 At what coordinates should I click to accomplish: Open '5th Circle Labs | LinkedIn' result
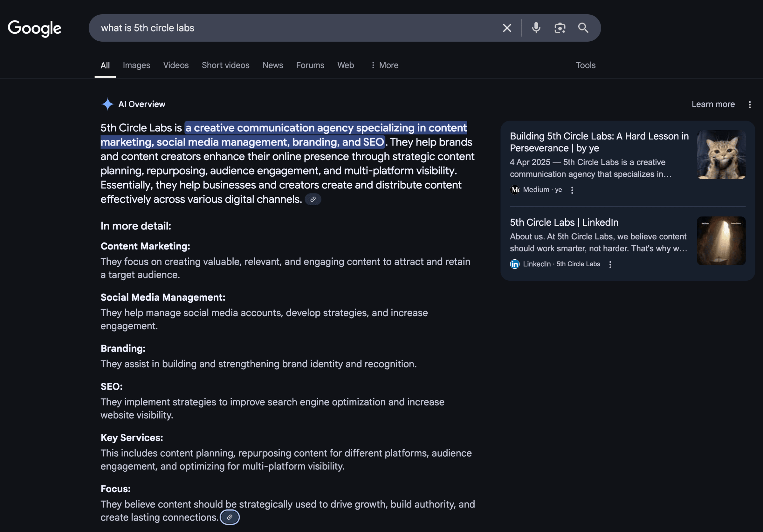coord(564,222)
